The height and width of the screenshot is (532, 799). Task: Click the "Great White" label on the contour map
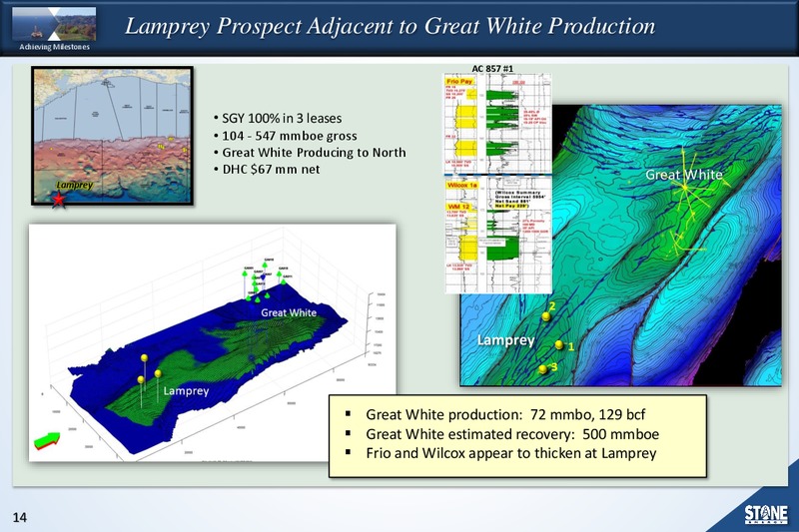[684, 175]
